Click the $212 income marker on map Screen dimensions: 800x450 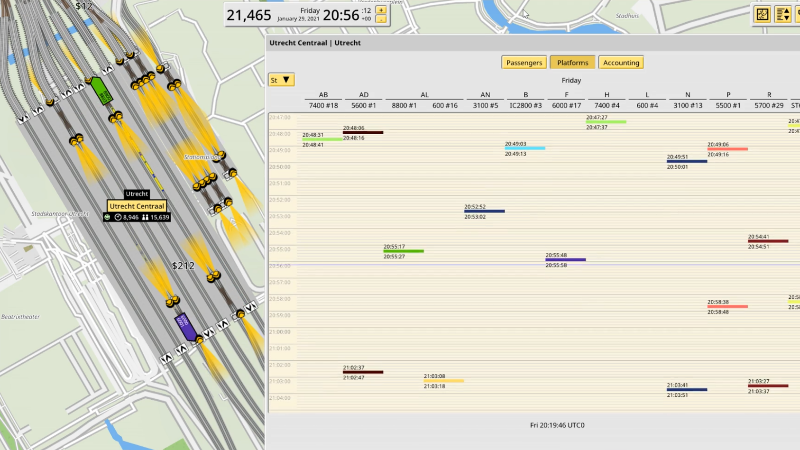[x=182, y=266]
